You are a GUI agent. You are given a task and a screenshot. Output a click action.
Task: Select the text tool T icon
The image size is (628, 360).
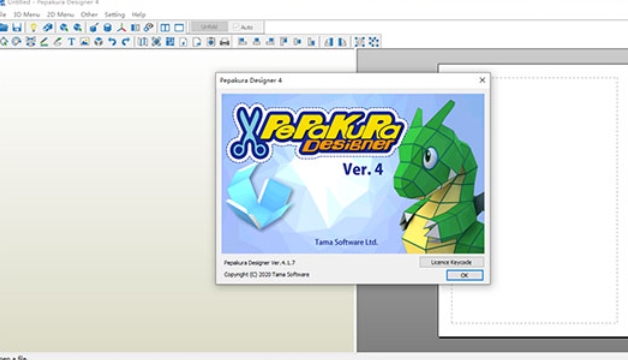coord(71,42)
